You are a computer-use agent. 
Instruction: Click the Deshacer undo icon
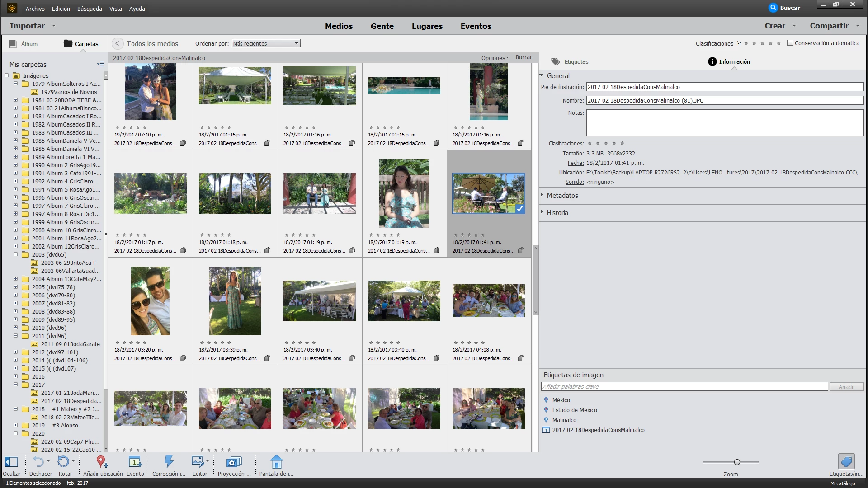pyautogui.click(x=39, y=462)
